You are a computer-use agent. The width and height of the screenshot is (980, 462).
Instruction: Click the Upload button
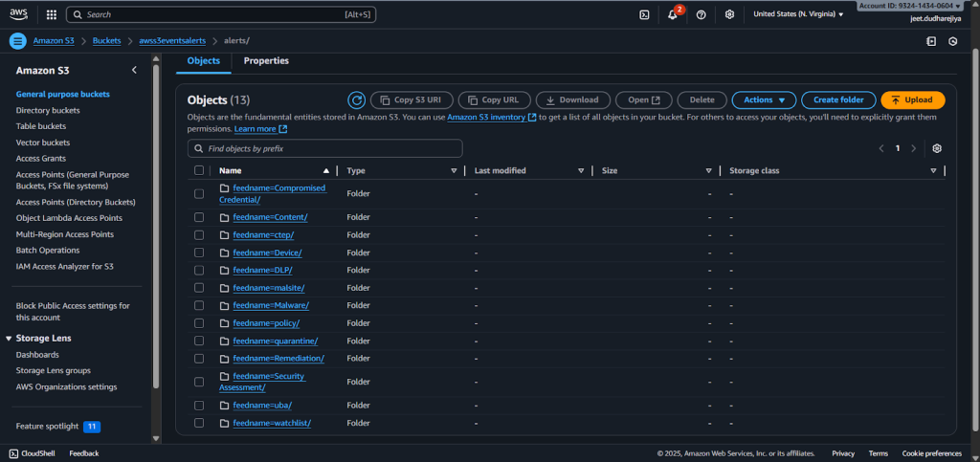(x=912, y=99)
